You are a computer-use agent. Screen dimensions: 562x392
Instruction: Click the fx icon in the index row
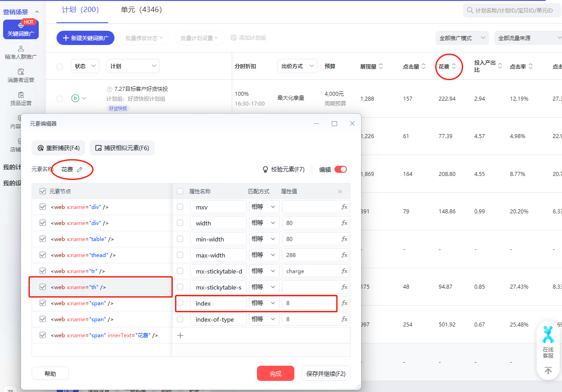pos(344,303)
